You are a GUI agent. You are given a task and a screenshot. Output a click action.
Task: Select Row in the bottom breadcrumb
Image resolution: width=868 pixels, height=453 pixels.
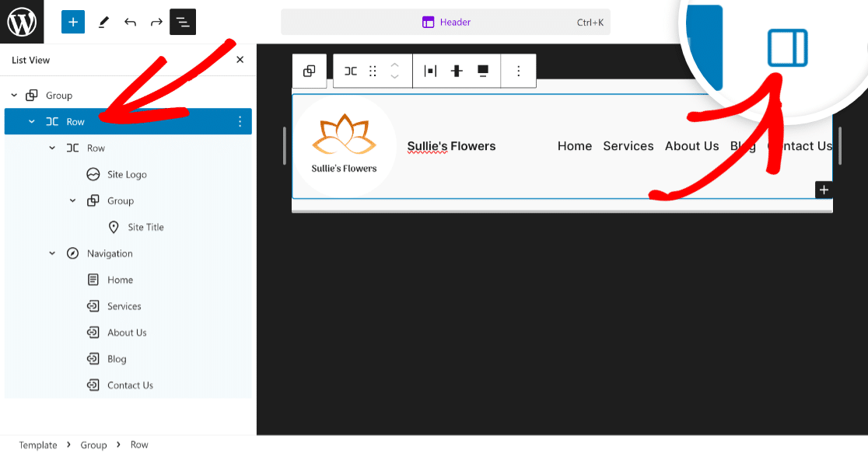(139, 444)
